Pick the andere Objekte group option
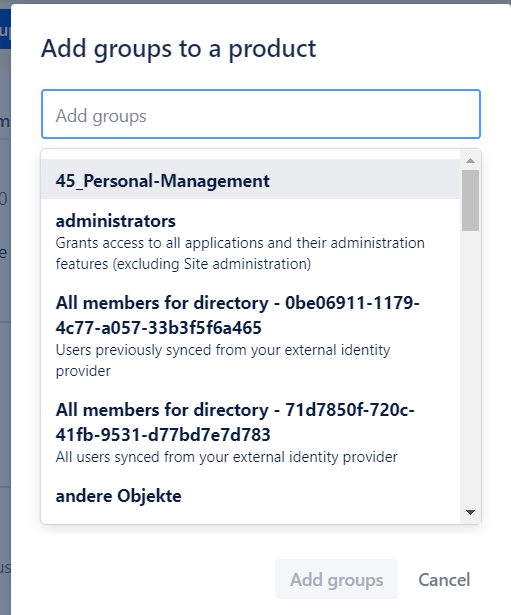 pos(251,496)
